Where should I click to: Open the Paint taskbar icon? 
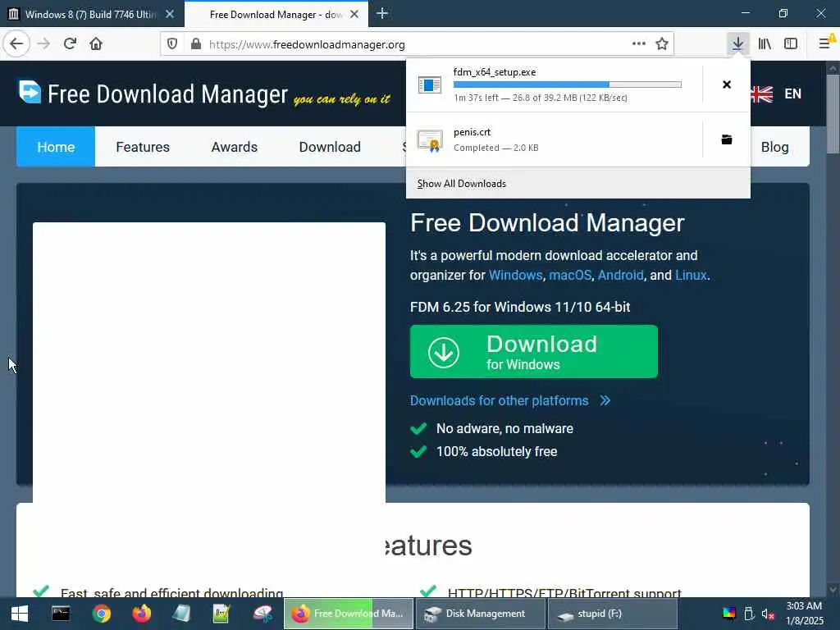coord(262,614)
